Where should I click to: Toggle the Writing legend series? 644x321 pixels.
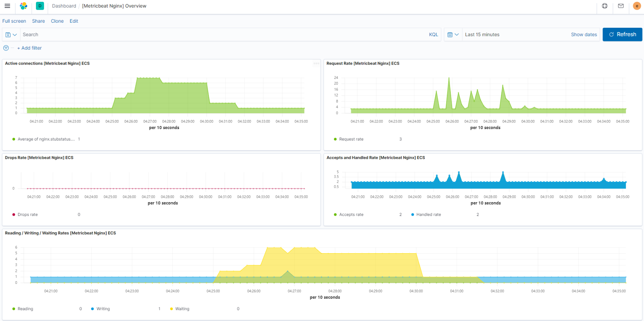(x=100, y=309)
